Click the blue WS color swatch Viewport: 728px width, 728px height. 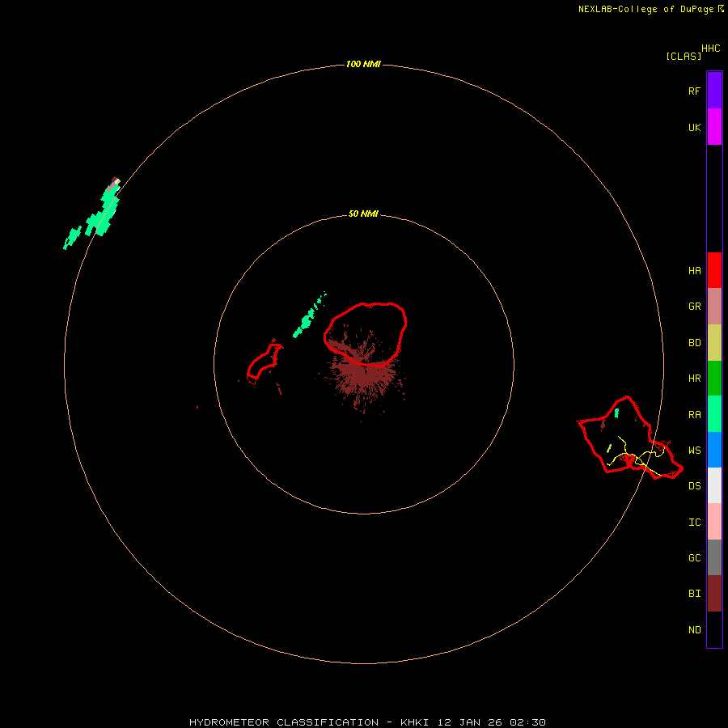(x=714, y=450)
